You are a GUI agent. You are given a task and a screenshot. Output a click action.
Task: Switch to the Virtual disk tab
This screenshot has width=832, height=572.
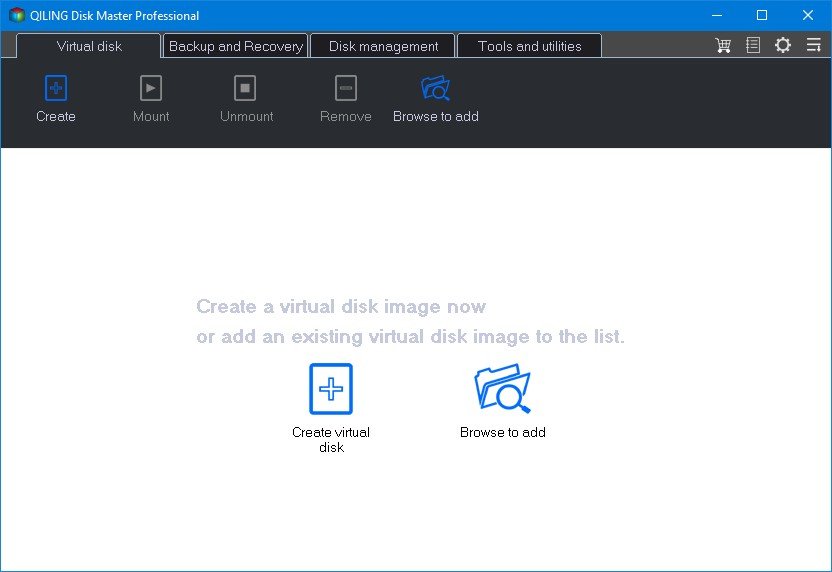(x=89, y=46)
